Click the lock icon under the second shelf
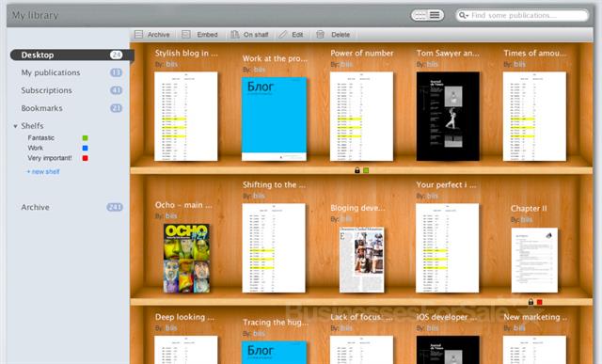This screenshot has width=602, height=364. [x=531, y=302]
